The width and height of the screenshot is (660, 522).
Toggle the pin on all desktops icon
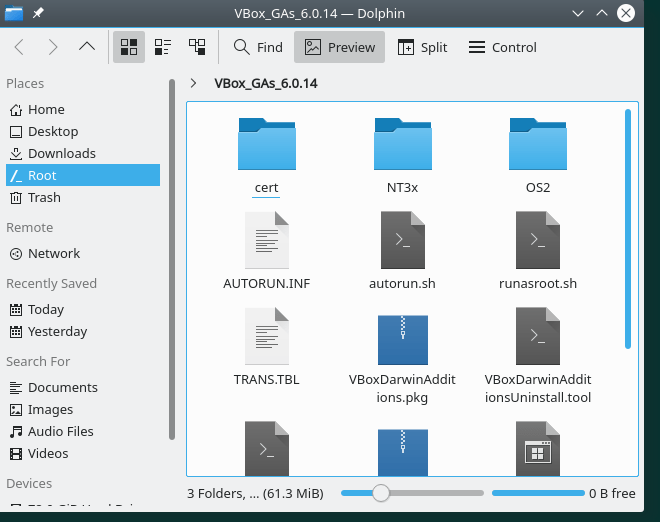tap(38, 13)
